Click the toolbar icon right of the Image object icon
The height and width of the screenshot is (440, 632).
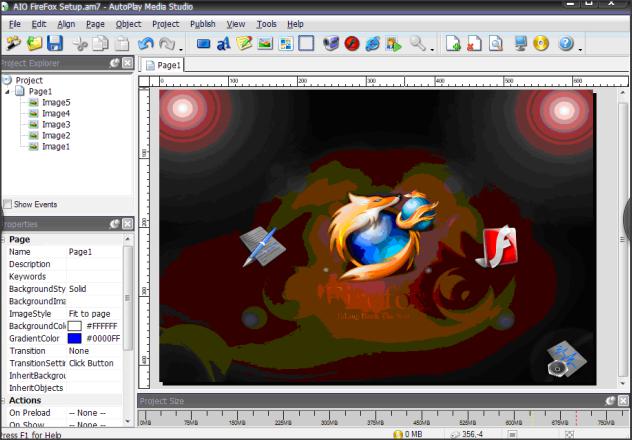click(286, 43)
